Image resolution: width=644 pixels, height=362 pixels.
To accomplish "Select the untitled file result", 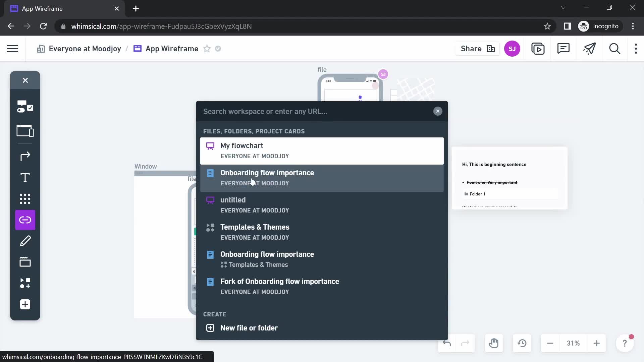I will [x=322, y=205].
